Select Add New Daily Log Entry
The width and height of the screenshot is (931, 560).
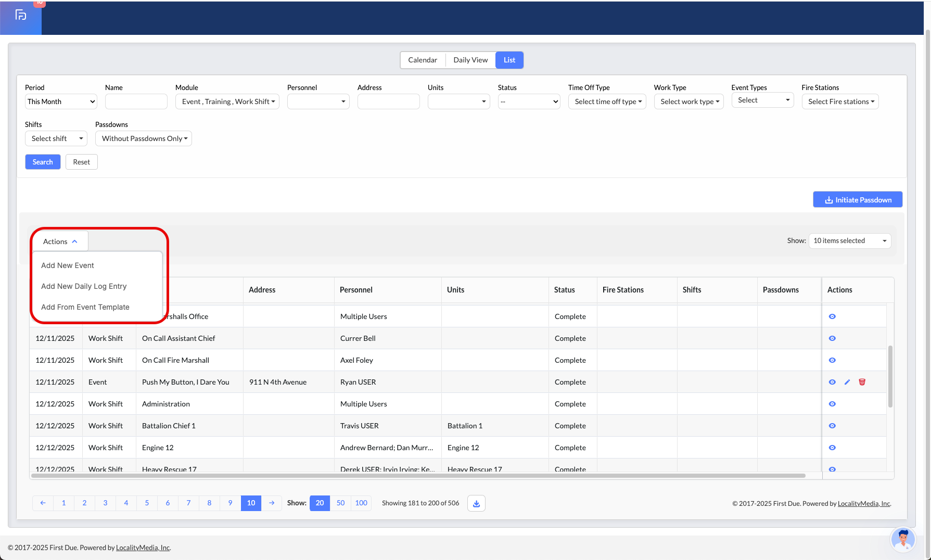(x=84, y=286)
